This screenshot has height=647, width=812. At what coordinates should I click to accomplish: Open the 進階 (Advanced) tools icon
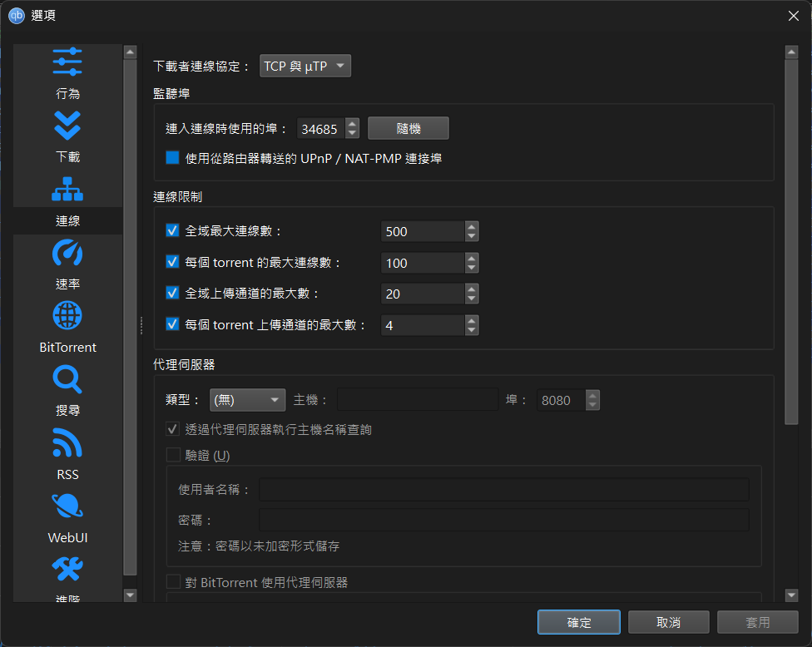pos(67,569)
